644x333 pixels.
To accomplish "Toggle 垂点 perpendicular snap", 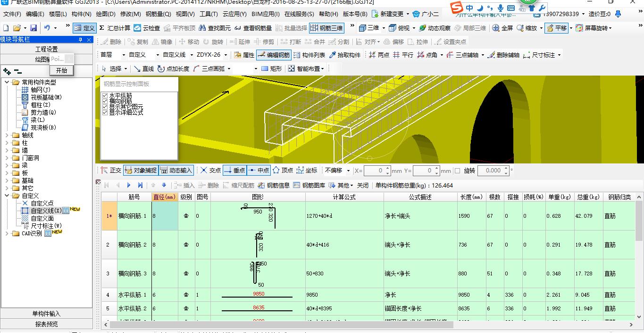I will point(234,171).
